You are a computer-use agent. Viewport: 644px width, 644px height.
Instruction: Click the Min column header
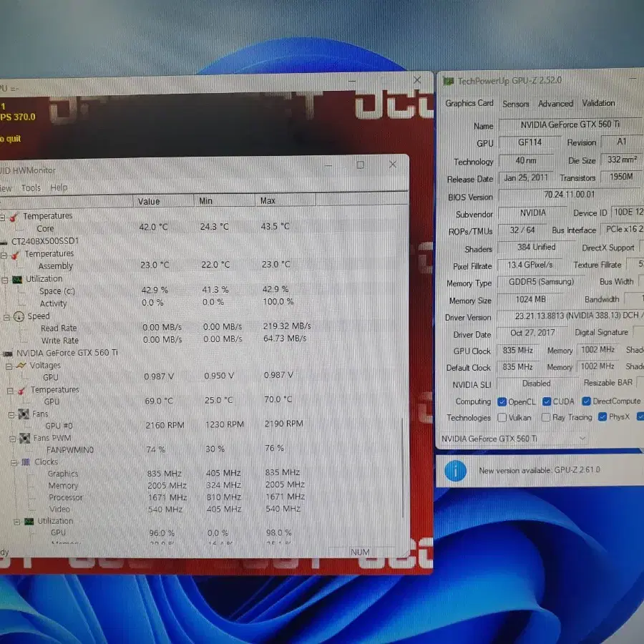tap(224, 201)
